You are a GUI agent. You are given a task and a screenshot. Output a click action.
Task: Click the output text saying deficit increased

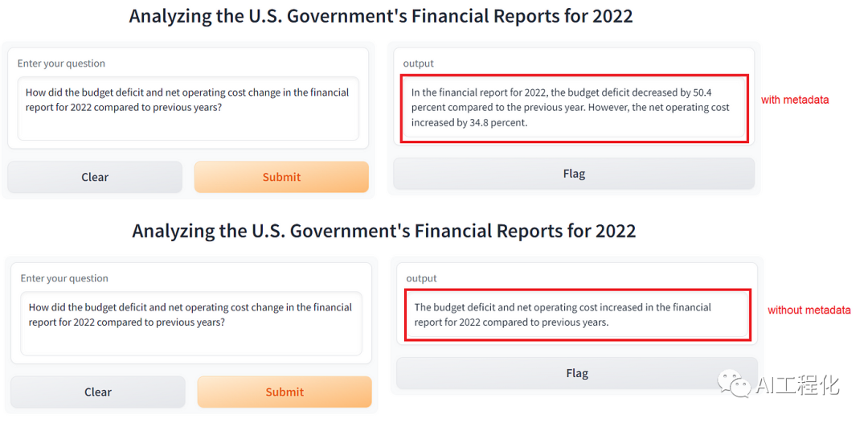coord(563,314)
